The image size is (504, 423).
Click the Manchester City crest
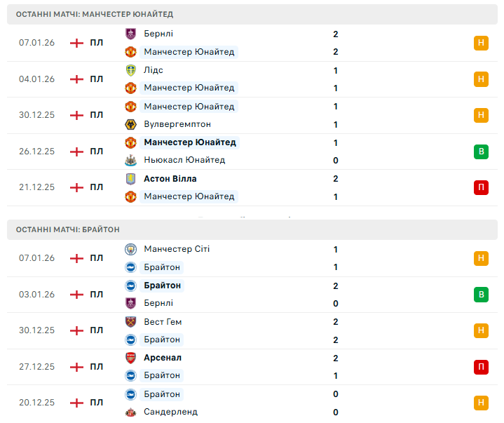point(130,249)
